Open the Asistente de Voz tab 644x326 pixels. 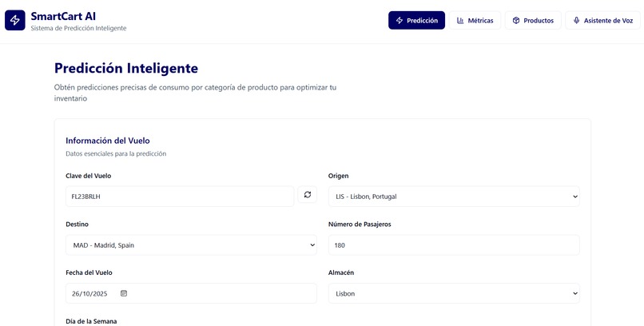[x=602, y=20]
